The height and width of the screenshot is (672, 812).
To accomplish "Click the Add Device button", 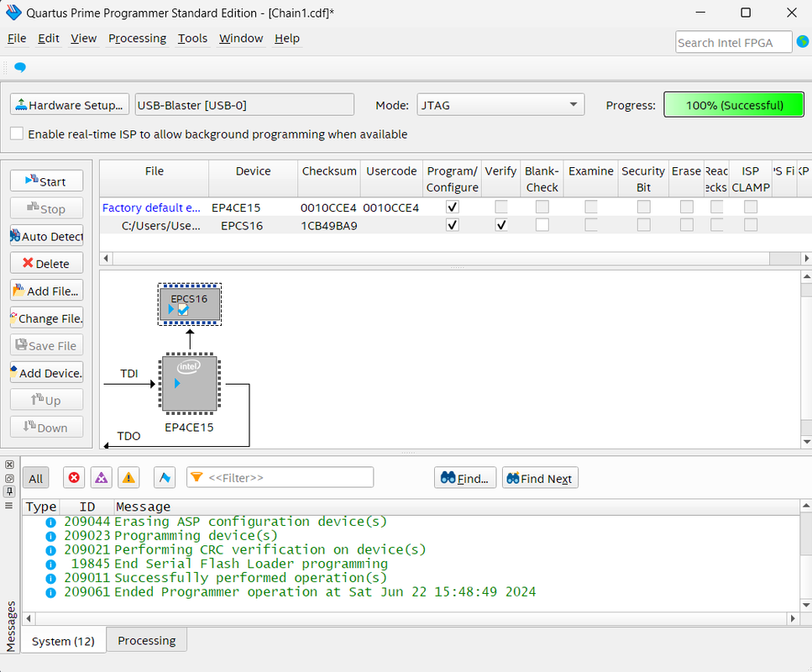I will 47,373.
